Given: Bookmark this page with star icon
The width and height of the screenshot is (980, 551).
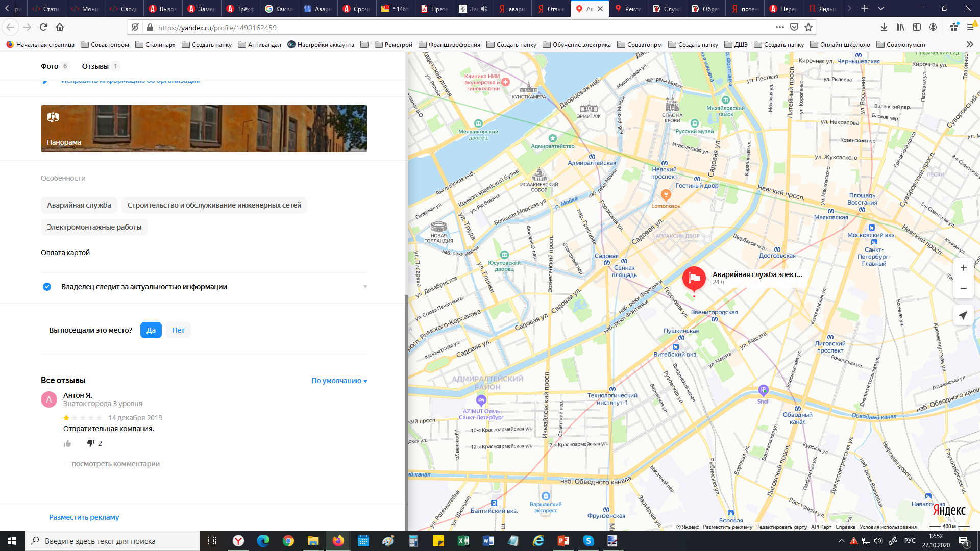Looking at the screenshot, I should (x=808, y=27).
